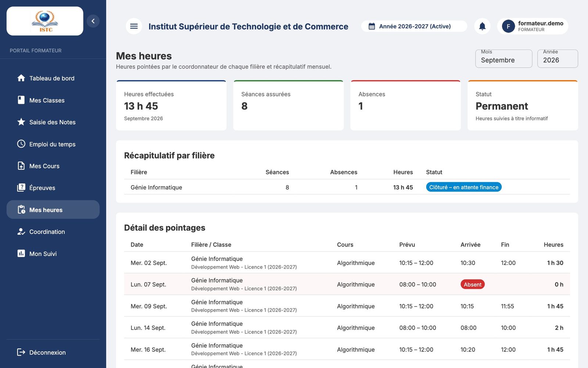Click the star icon beside Saisie des Notes
This screenshot has height=368, width=588.
click(21, 122)
